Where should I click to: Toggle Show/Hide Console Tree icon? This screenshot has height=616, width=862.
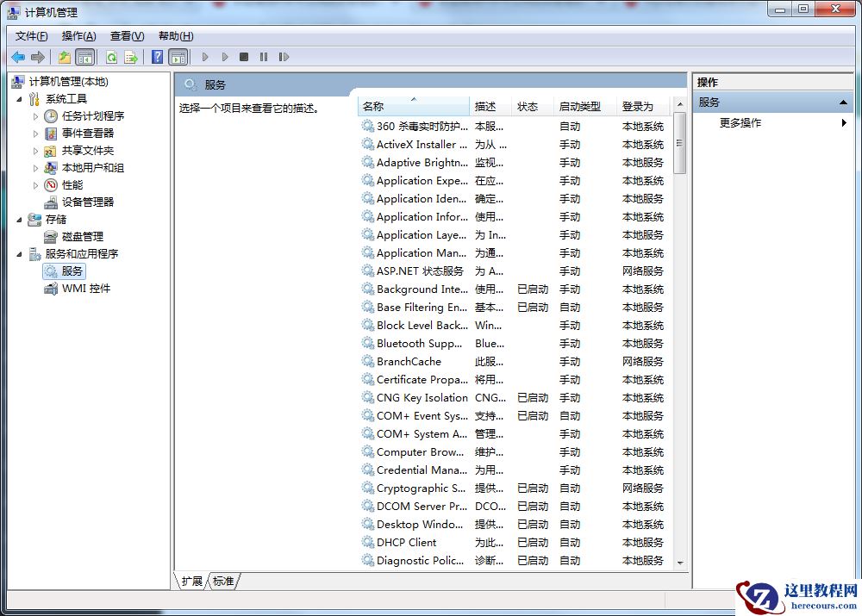(85, 57)
